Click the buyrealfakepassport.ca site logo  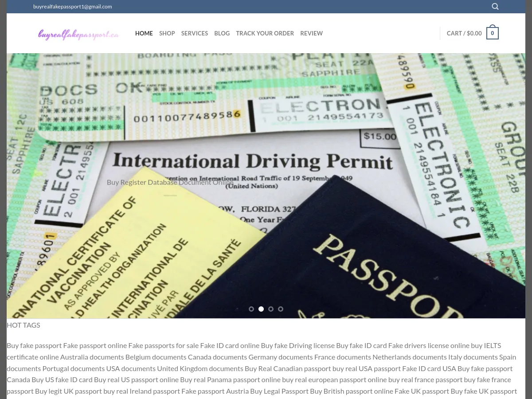click(x=78, y=34)
